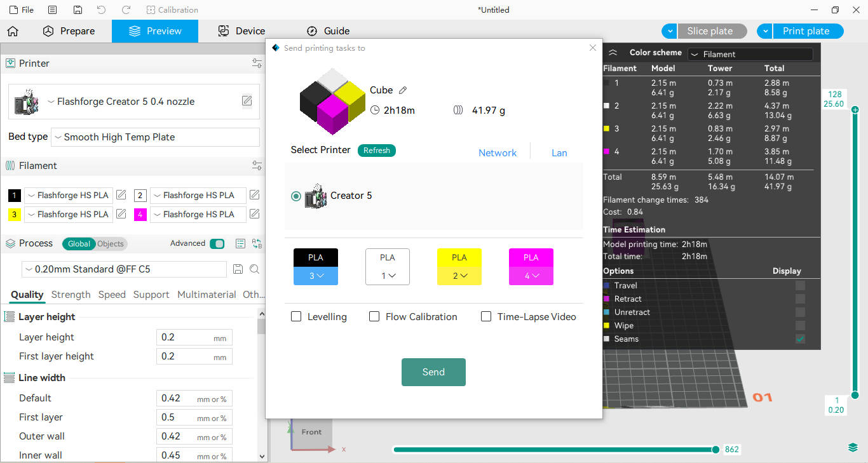
Task: Edit filament 1 preset icon
Action: click(121, 195)
